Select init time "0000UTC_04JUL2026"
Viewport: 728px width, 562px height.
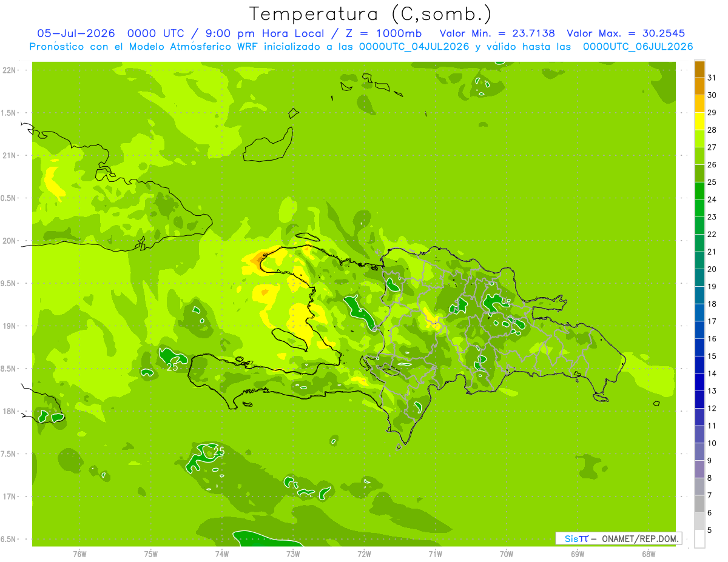point(414,47)
